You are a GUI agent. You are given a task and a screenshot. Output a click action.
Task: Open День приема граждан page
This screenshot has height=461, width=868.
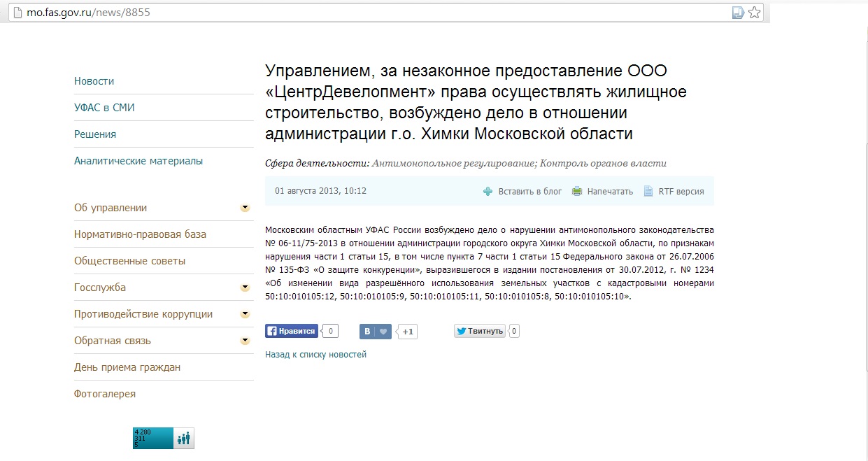point(127,367)
